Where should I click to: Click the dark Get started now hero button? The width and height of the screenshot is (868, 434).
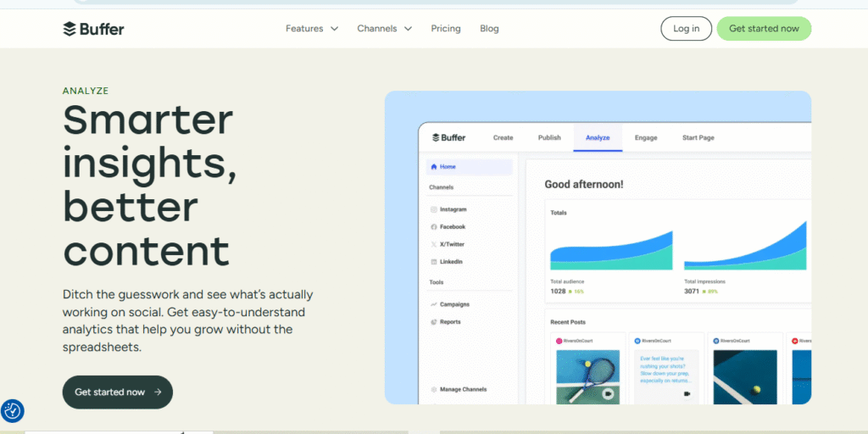(x=117, y=392)
